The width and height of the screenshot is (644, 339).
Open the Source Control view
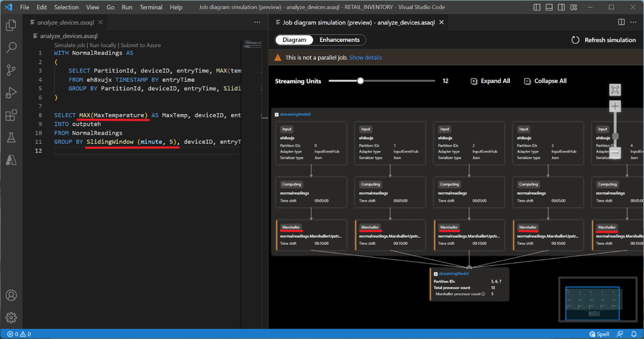(11, 70)
